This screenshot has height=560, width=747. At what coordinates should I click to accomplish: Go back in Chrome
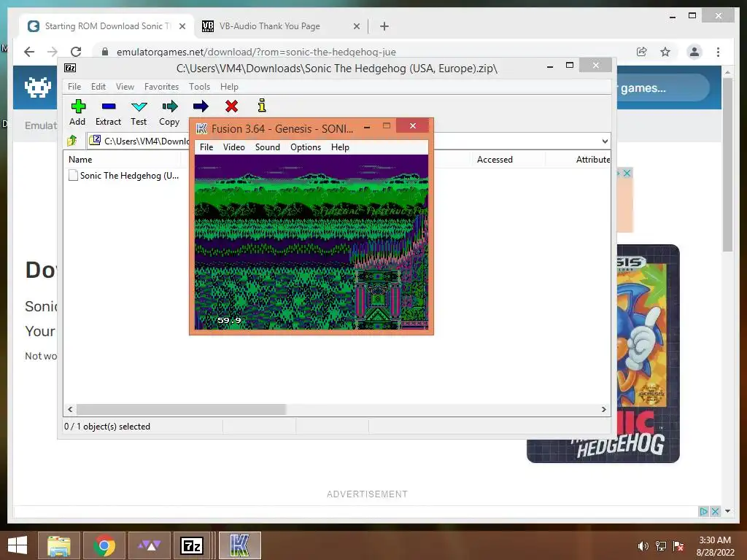pyautogui.click(x=29, y=52)
